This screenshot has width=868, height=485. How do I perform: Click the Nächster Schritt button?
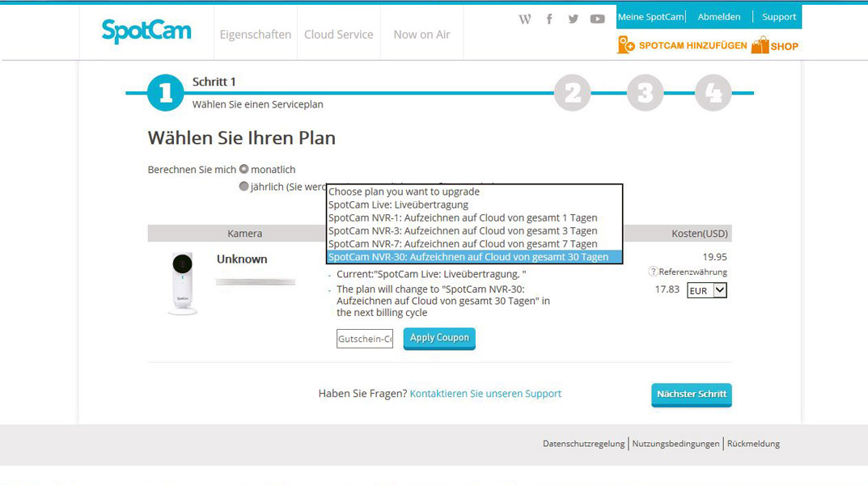tap(692, 394)
